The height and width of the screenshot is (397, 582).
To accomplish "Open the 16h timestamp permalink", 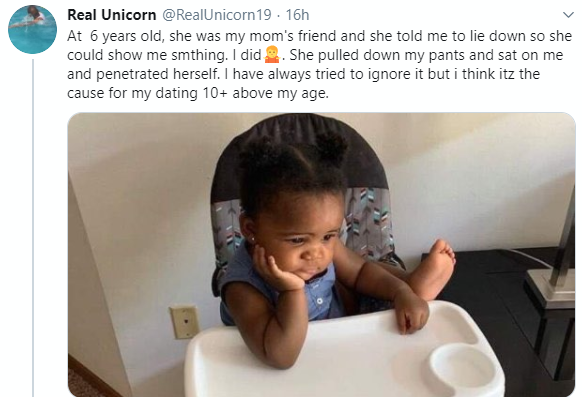I will 297,15.
